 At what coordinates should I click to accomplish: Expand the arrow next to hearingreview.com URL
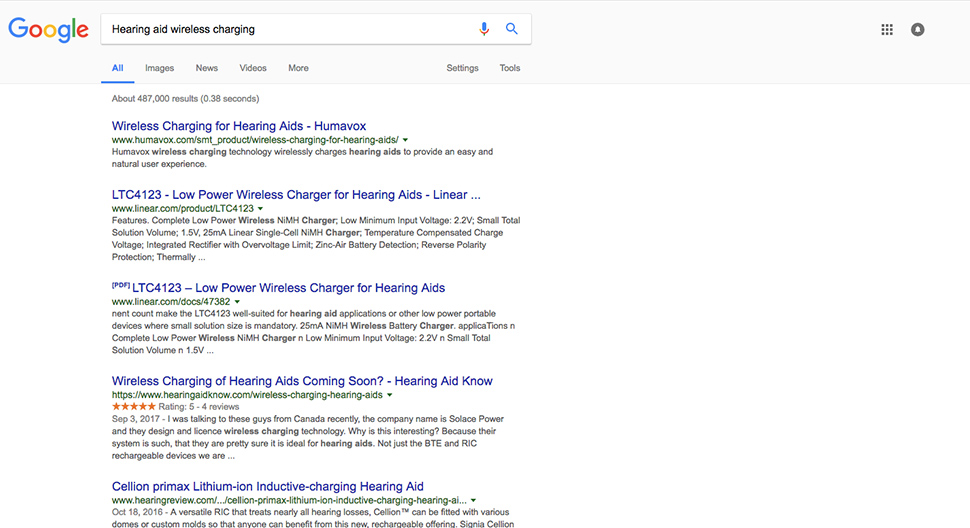tap(473, 500)
